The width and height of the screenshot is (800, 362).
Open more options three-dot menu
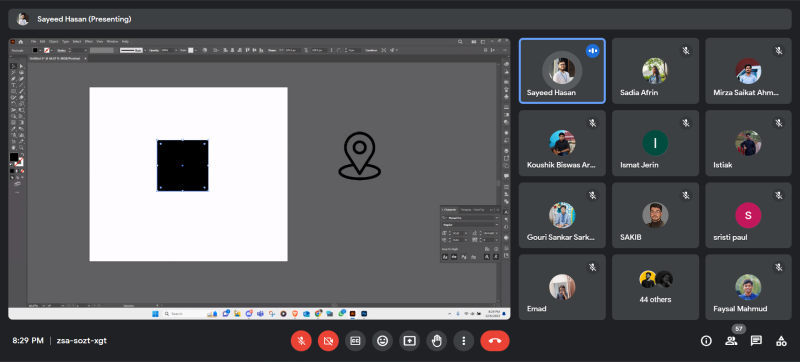463,341
